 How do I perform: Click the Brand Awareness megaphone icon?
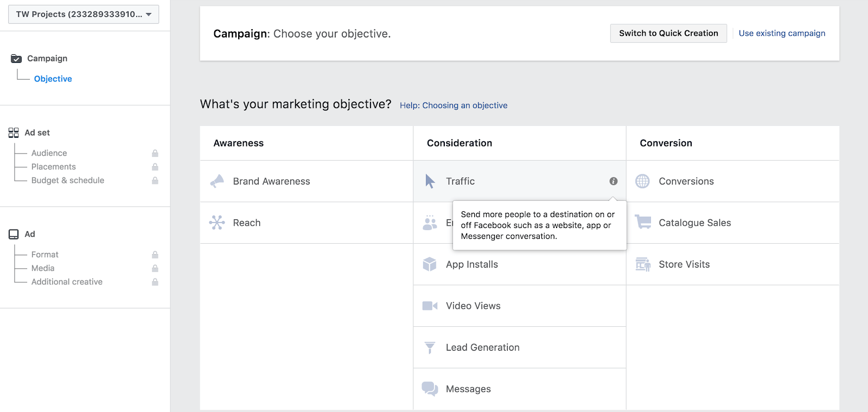[217, 181]
